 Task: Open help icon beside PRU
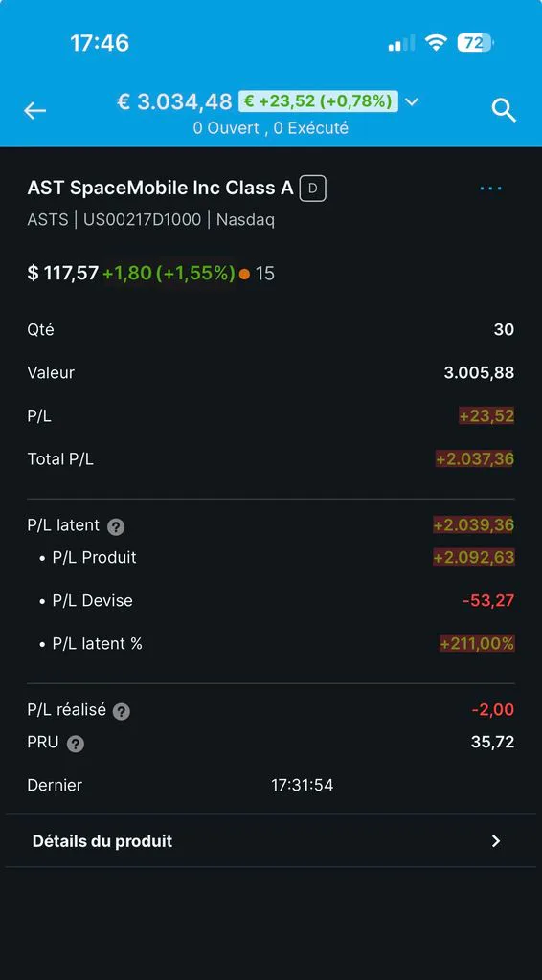pyautogui.click(x=75, y=744)
